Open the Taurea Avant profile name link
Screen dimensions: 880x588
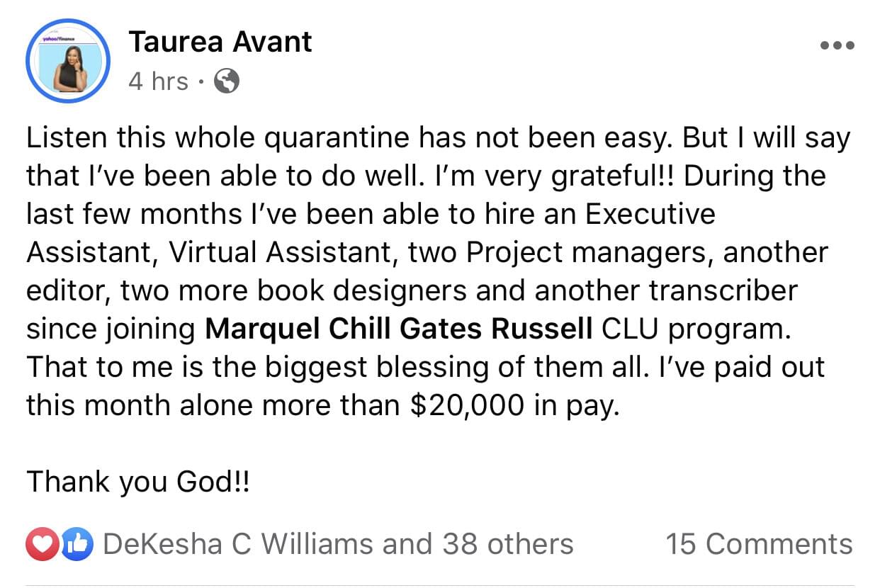pyautogui.click(x=220, y=43)
